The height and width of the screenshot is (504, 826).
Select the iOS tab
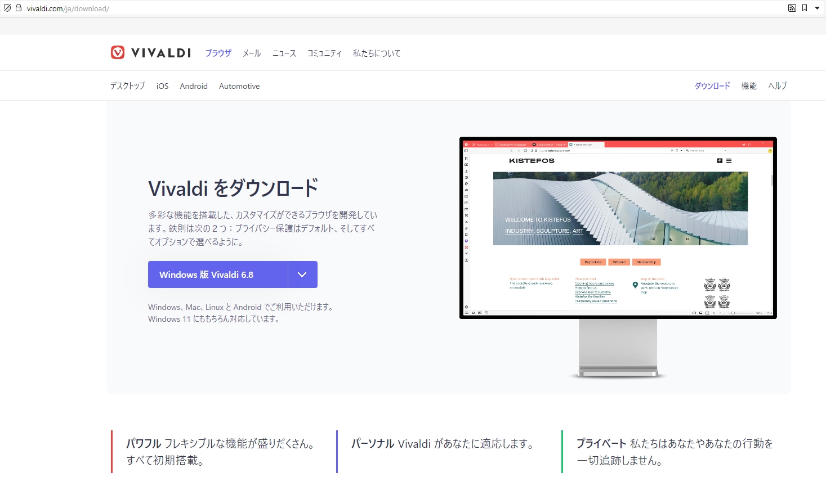click(163, 86)
